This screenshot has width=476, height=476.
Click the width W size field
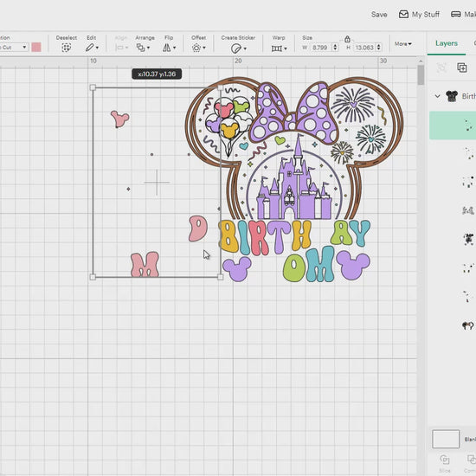[321, 48]
